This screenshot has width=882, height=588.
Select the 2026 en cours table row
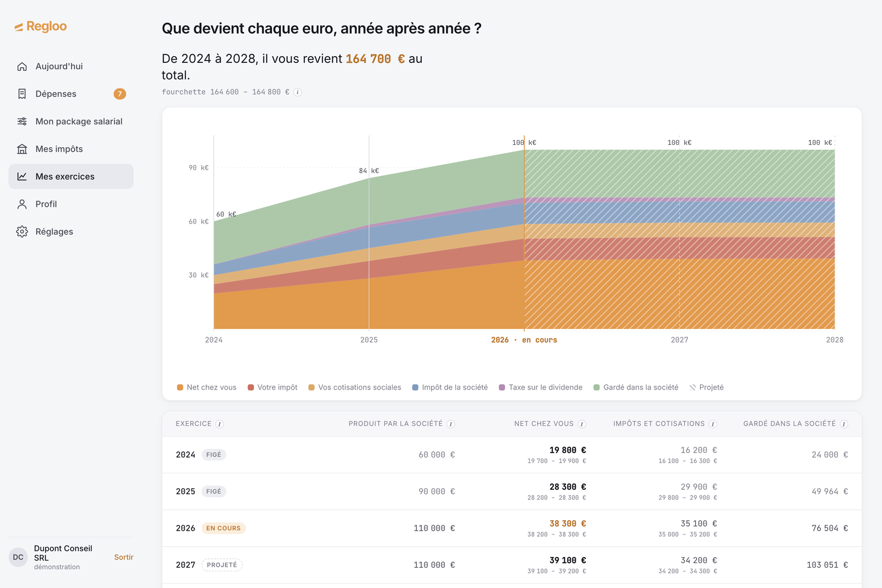pyautogui.click(x=512, y=528)
